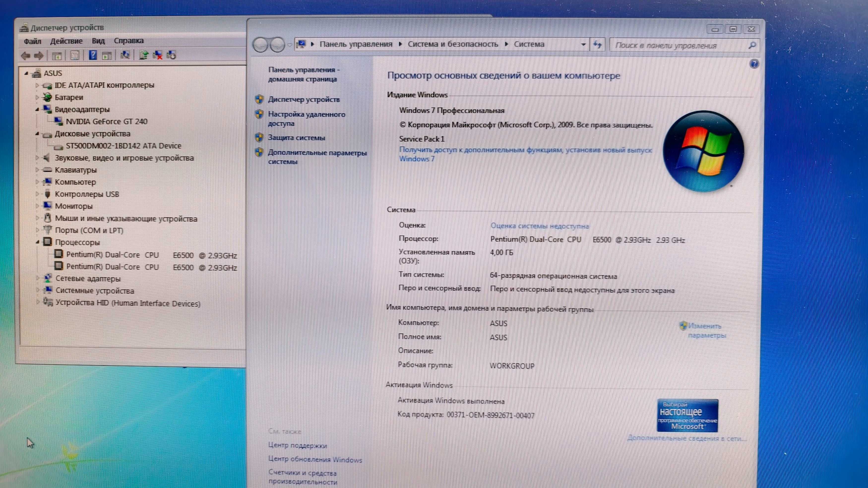Expand the Клавиатуры node

(x=37, y=170)
